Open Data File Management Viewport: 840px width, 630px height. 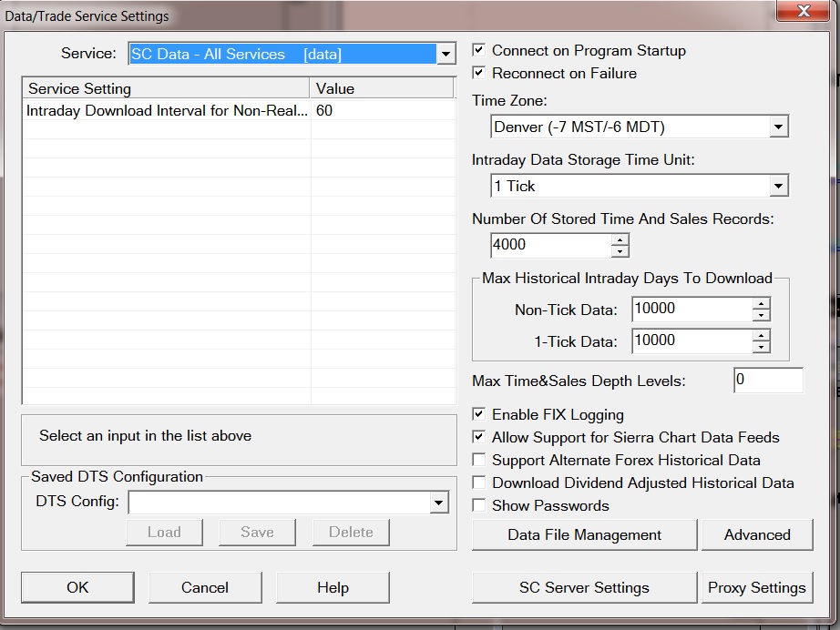tap(585, 534)
